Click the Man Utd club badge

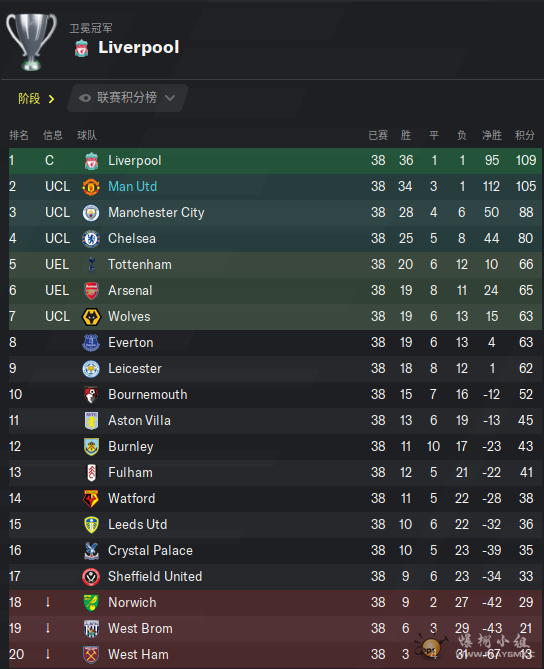click(x=91, y=187)
